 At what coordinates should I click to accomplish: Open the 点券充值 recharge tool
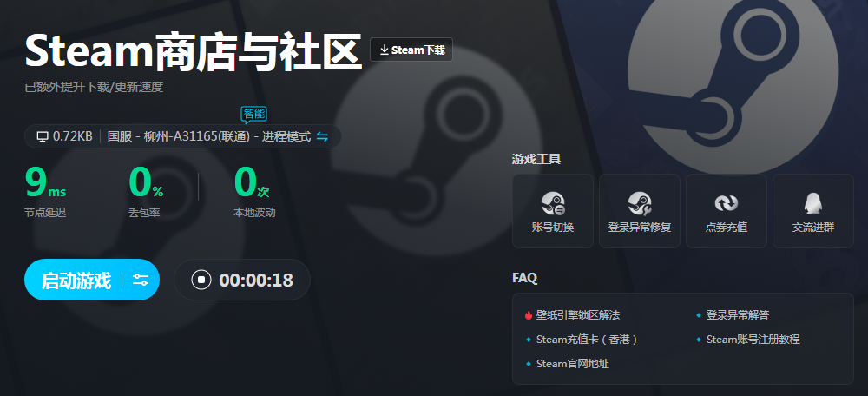tap(727, 211)
